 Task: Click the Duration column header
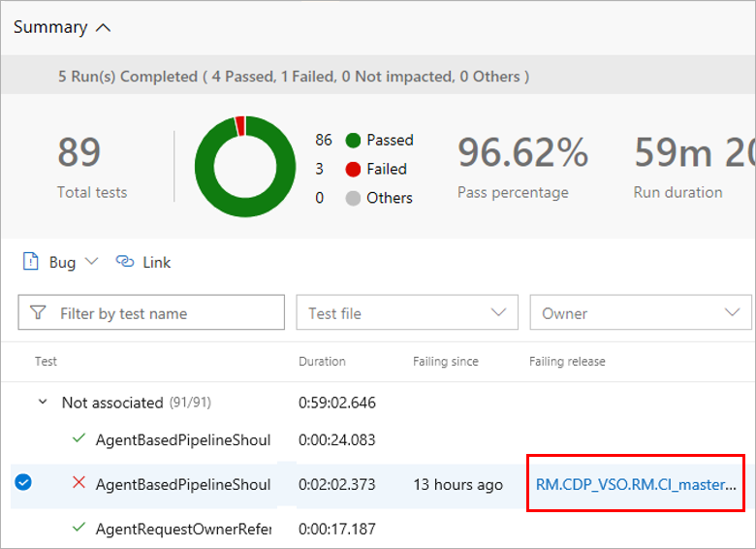[x=322, y=362]
